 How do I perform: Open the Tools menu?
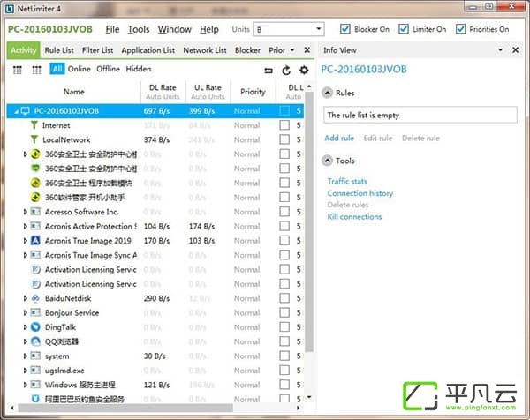click(139, 30)
